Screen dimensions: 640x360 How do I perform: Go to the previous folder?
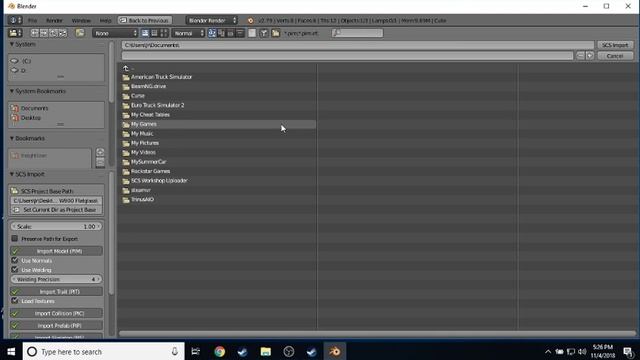[x=35, y=33]
